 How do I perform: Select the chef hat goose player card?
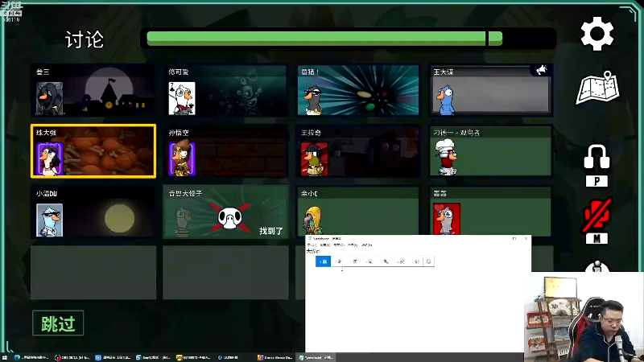click(x=491, y=151)
